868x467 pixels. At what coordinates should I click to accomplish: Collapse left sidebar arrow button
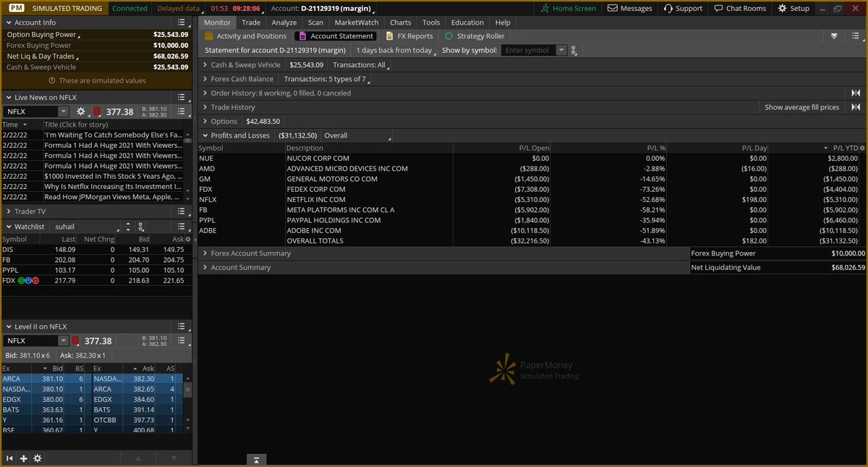point(10,458)
